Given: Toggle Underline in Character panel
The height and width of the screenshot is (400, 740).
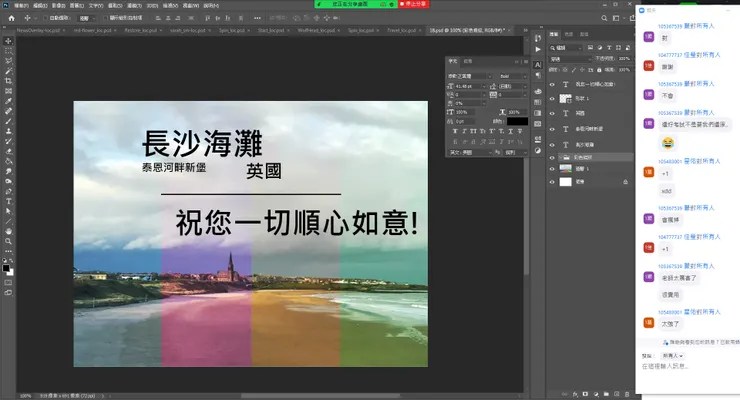Looking at the screenshot, I should tap(511, 131).
